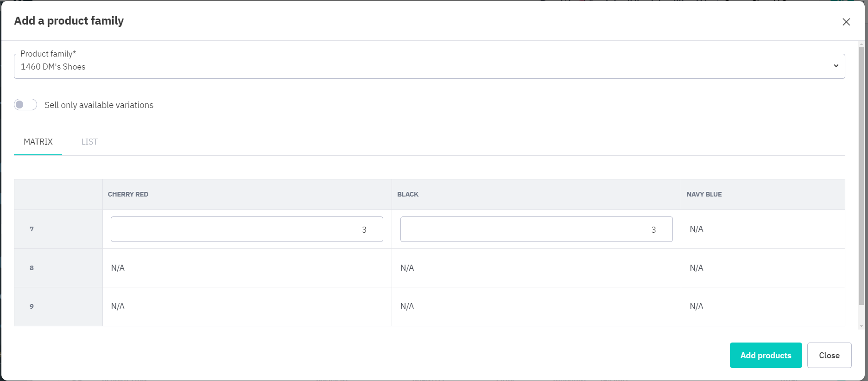The height and width of the screenshot is (381, 868).
Task: Toggle Sell only available variations switch
Action: (x=25, y=105)
